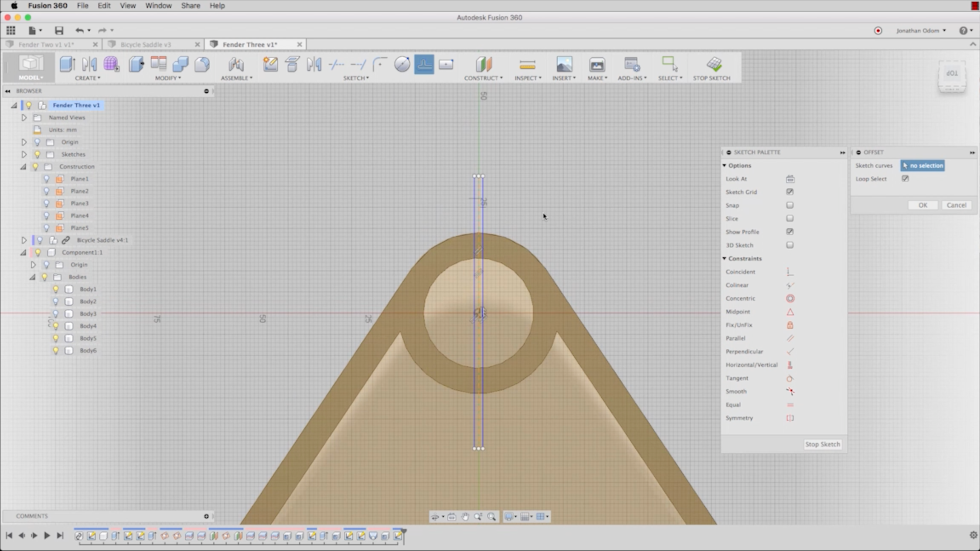Click the Symmetry constraint icon
The image size is (980, 551).
(x=790, y=418)
